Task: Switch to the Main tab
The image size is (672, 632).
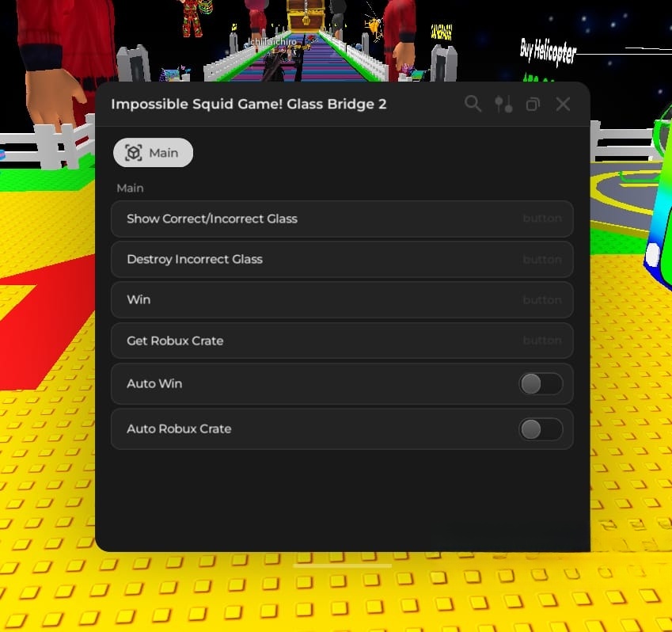Action: (154, 153)
